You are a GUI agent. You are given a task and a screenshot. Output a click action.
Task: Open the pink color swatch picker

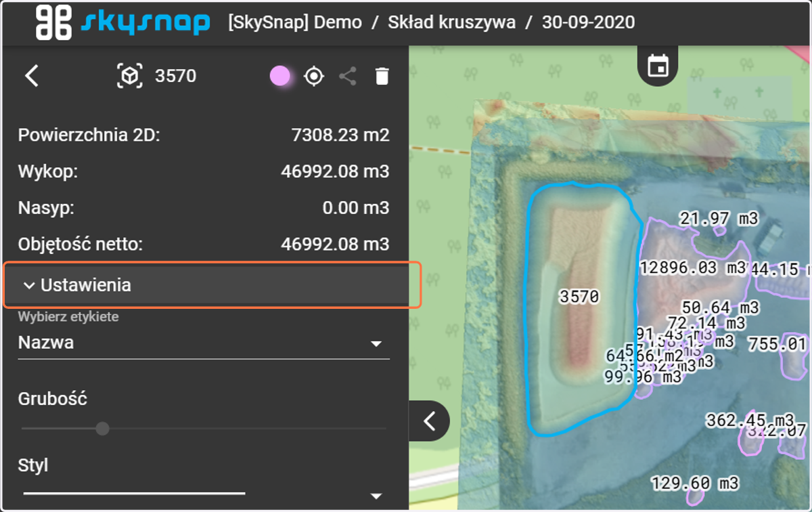tap(280, 76)
